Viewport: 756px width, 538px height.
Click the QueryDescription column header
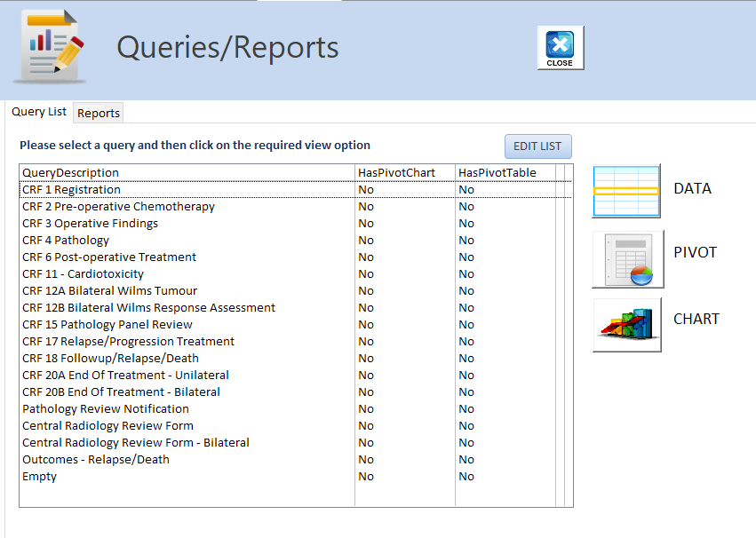tap(71, 173)
